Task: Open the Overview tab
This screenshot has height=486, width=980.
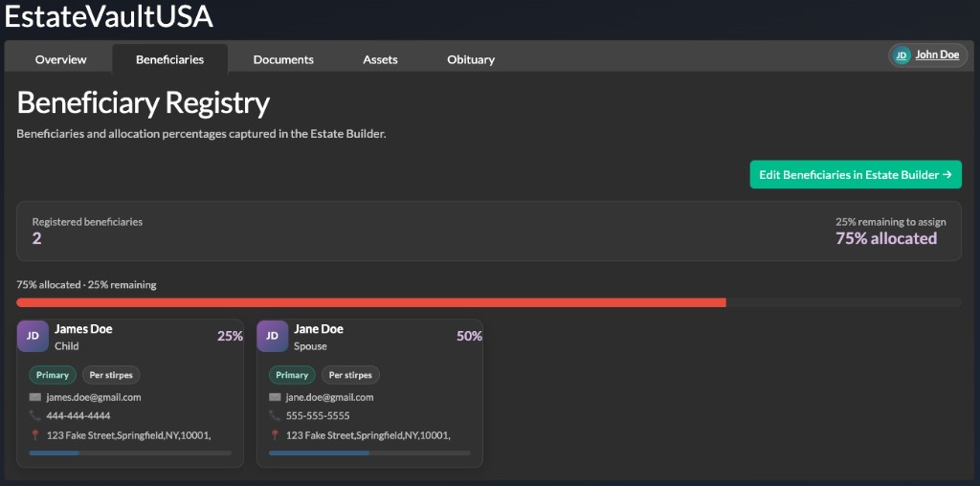Action: (60, 59)
